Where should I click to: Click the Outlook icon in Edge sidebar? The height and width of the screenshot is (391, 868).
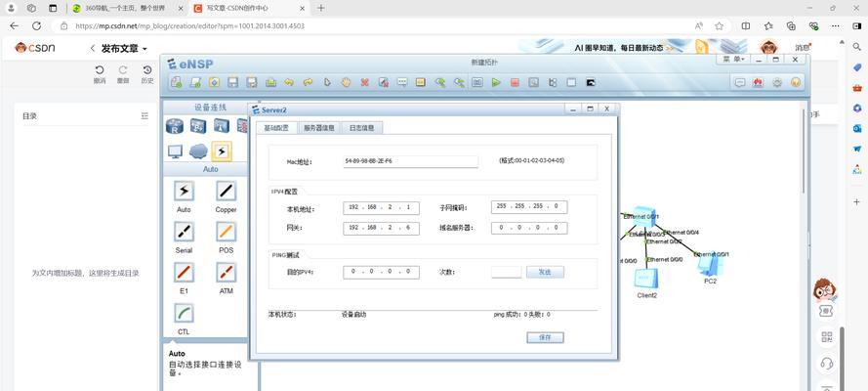[x=857, y=128]
